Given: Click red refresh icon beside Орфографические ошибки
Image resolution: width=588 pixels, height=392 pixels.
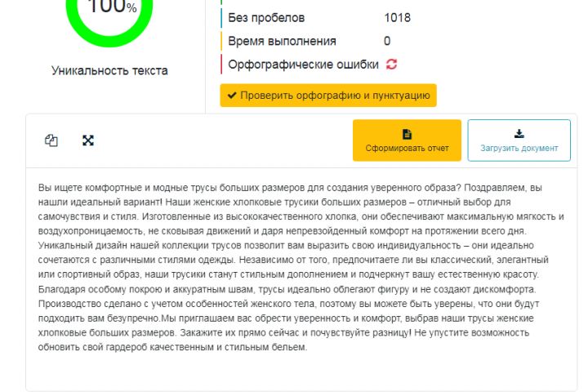Looking at the screenshot, I should (391, 65).
